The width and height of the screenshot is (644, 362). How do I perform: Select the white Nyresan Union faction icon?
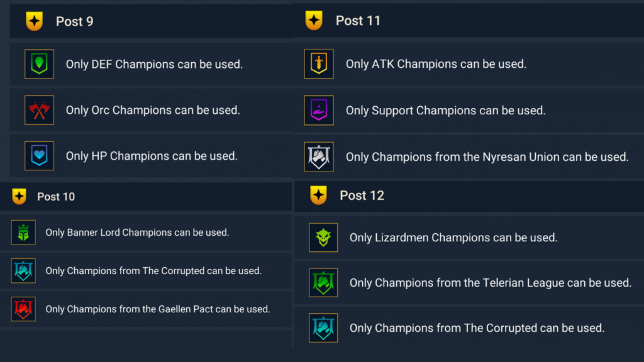[x=319, y=156]
